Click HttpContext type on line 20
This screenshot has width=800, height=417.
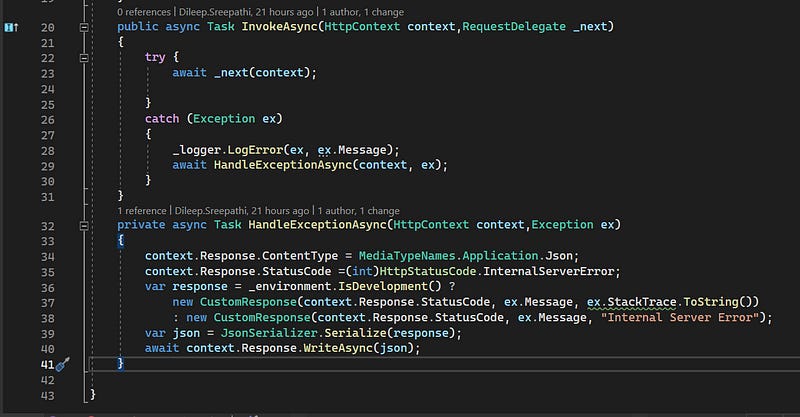click(x=362, y=27)
